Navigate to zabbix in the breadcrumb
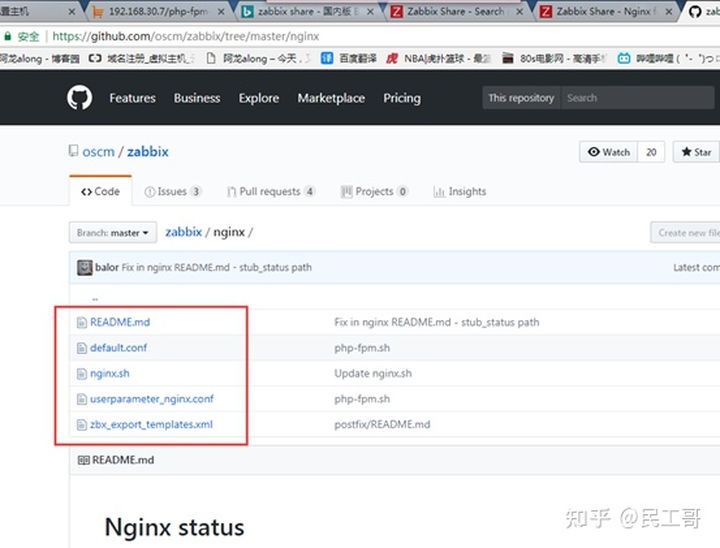Screen dimensions: 720x548 (183, 232)
